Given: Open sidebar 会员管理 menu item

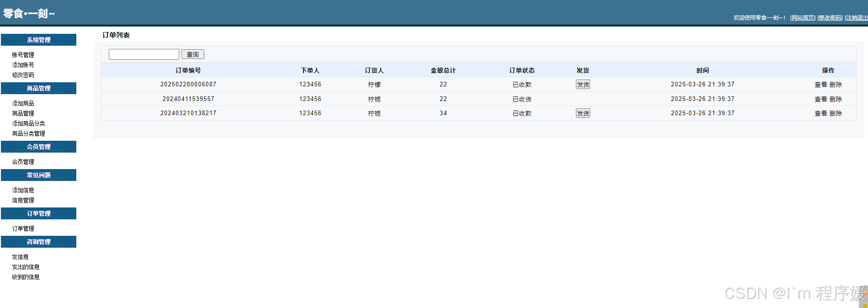Looking at the screenshot, I should (23, 162).
